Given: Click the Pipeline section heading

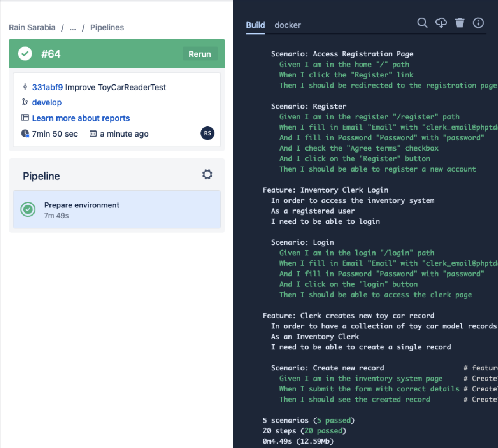Looking at the screenshot, I should (41, 176).
